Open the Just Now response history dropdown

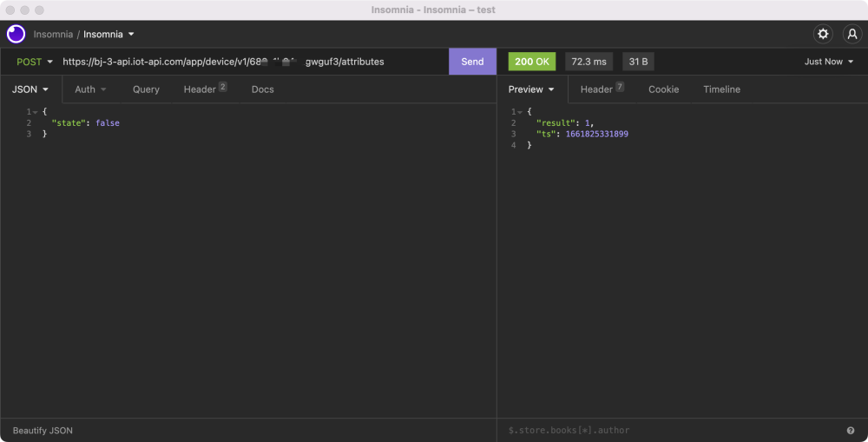coord(829,62)
